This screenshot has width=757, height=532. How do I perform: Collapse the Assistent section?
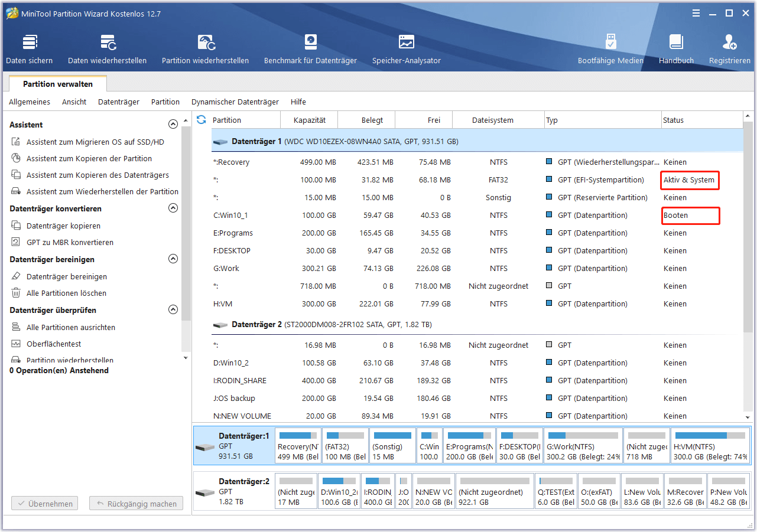pyautogui.click(x=173, y=125)
